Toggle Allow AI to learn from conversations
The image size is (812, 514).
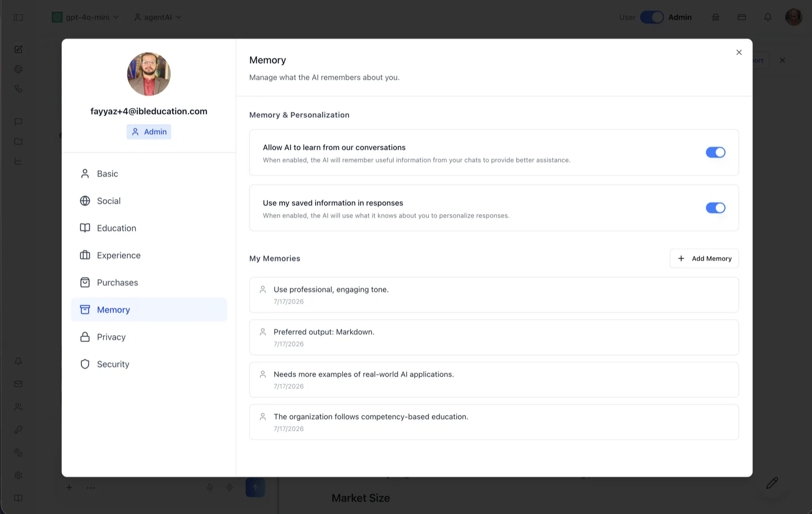click(715, 152)
